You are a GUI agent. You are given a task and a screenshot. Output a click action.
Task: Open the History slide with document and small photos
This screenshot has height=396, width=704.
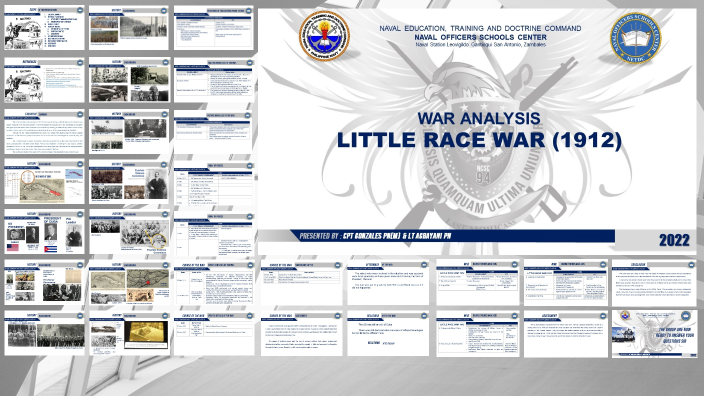coord(44,283)
